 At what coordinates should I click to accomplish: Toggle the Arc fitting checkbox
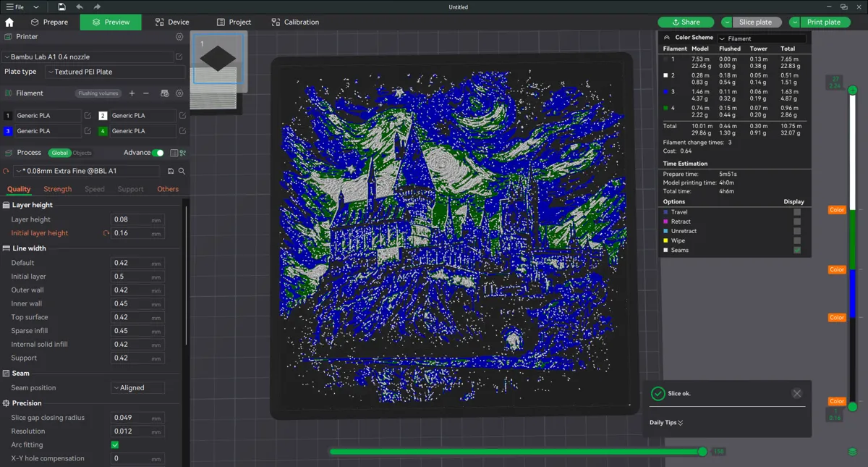[x=115, y=445]
